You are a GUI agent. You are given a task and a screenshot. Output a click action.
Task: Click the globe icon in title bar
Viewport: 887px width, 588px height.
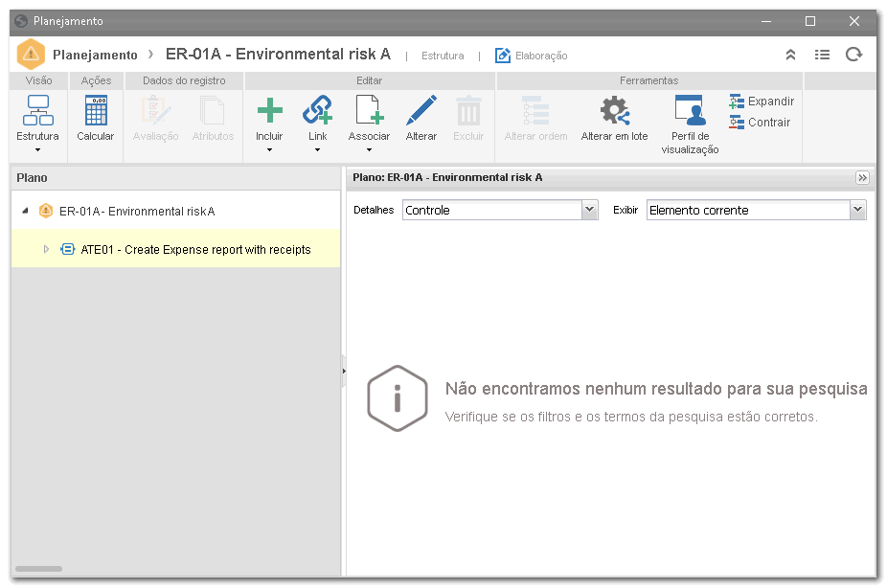[21, 21]
